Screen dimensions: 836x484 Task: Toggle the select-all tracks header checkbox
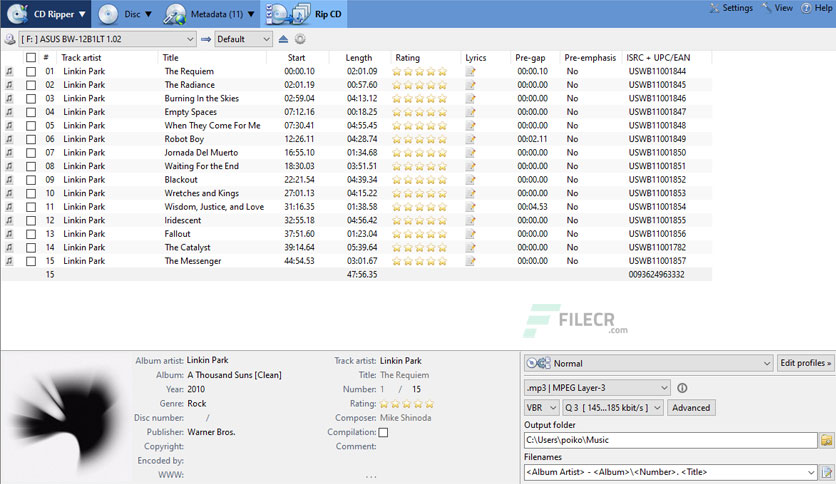tap(31, 58)
